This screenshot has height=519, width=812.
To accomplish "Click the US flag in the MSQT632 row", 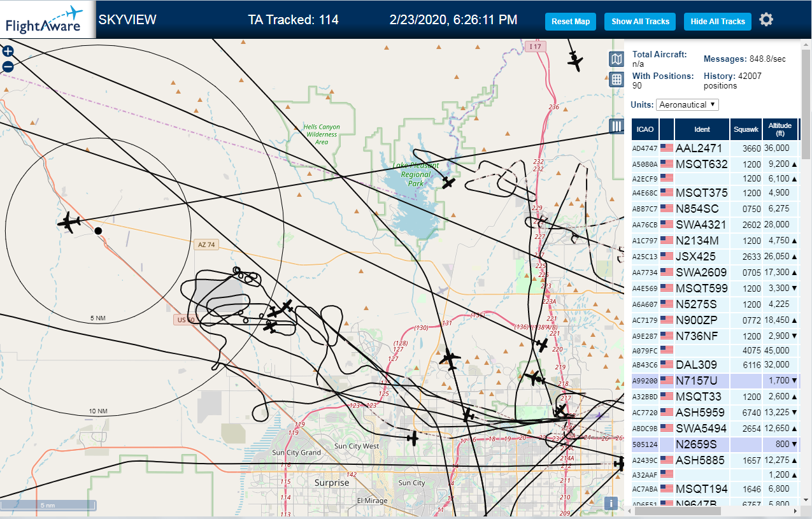I will click(x=667, y=164).
